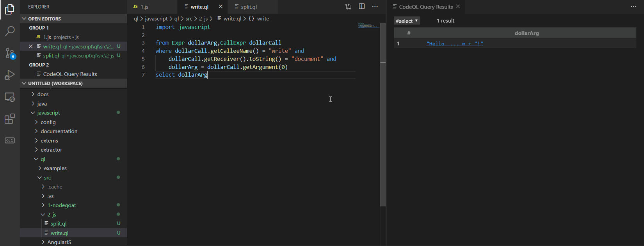Click the Open Changes compare icon

click(348, 7)
